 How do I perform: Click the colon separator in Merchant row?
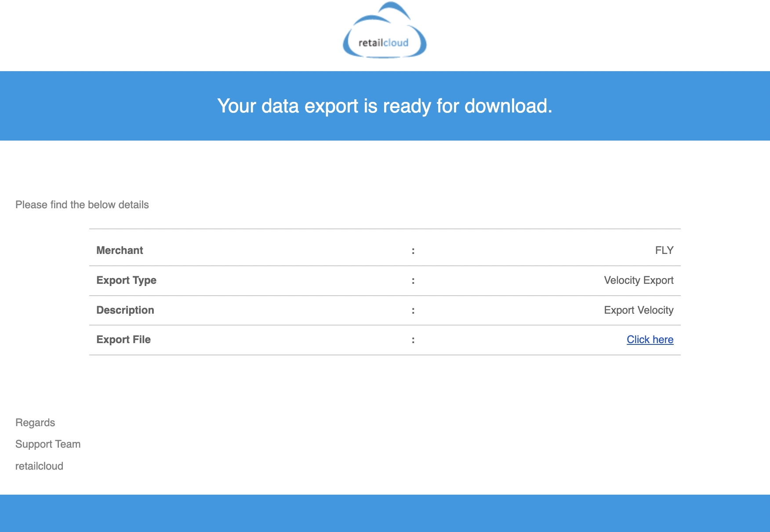click(x=413, y=250)
